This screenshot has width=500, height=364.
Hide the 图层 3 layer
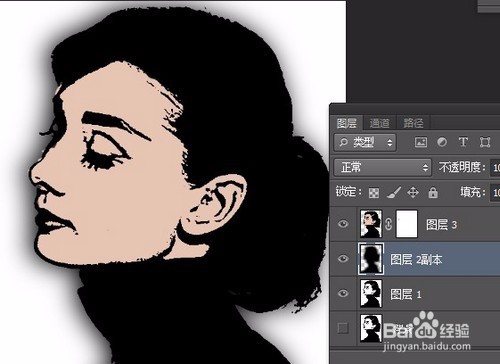[x=343, y=224]
